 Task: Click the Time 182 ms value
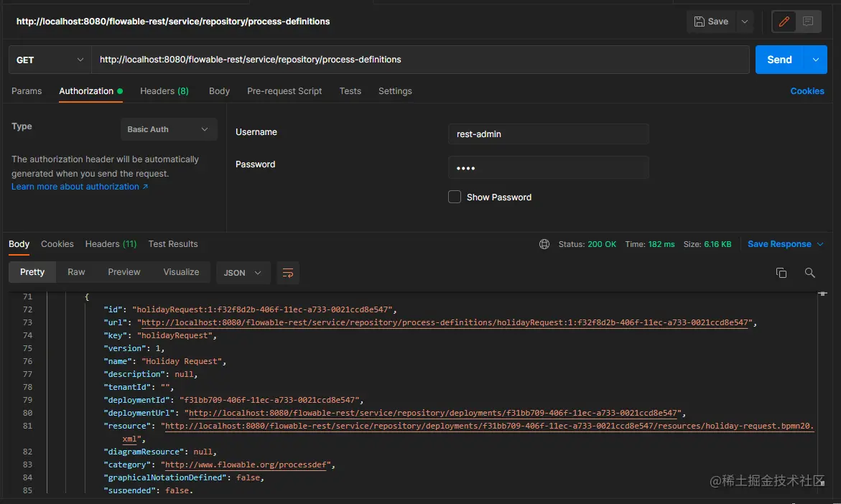(661, 244)
